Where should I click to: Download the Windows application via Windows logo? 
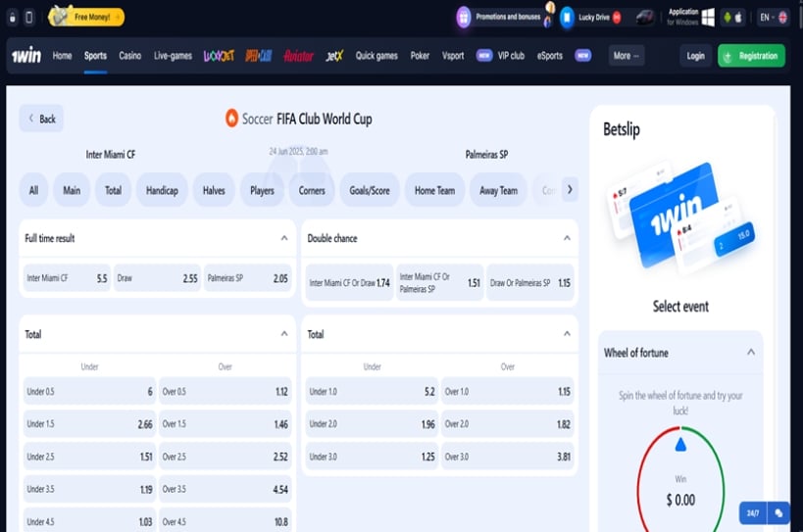(x=708, y=18)
